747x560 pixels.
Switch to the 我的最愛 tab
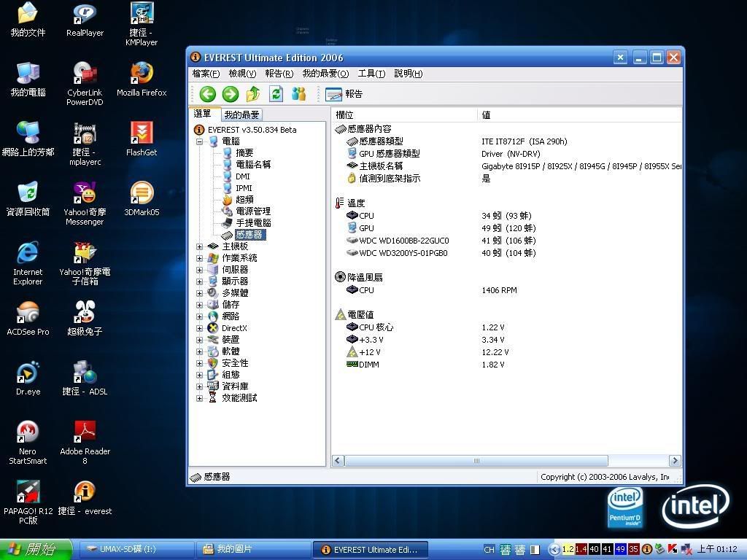(x=241, y=114)
